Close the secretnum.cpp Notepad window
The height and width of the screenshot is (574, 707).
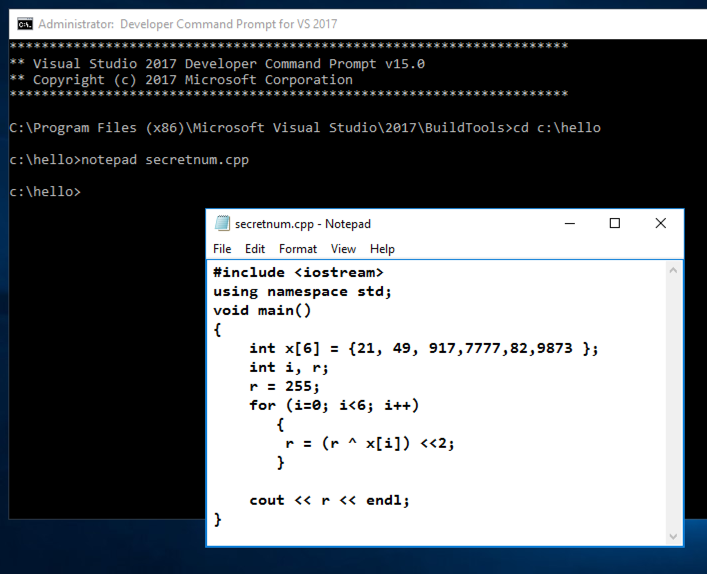[x=661, y=223]
